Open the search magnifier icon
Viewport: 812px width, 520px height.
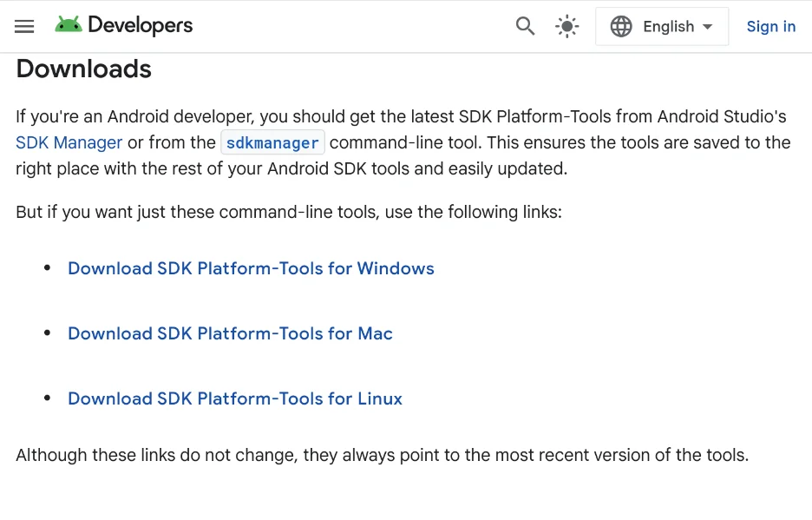click(x=525, y=26)
